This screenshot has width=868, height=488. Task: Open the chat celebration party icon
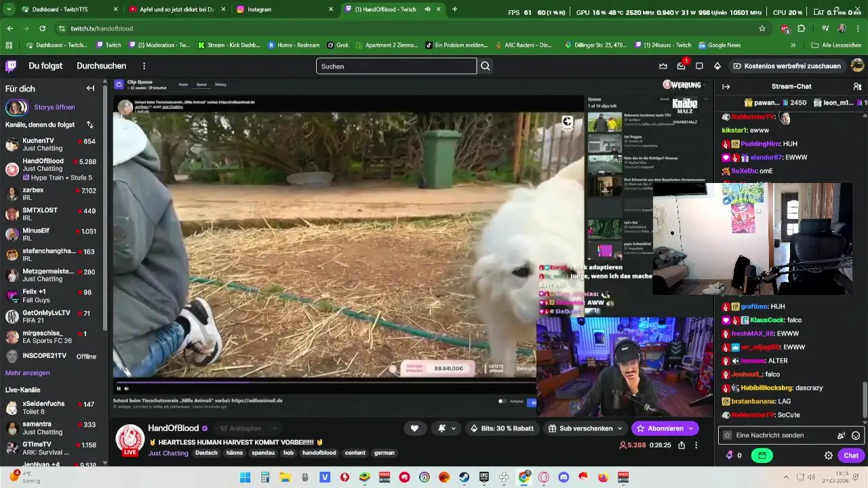[x=842, y=435]
